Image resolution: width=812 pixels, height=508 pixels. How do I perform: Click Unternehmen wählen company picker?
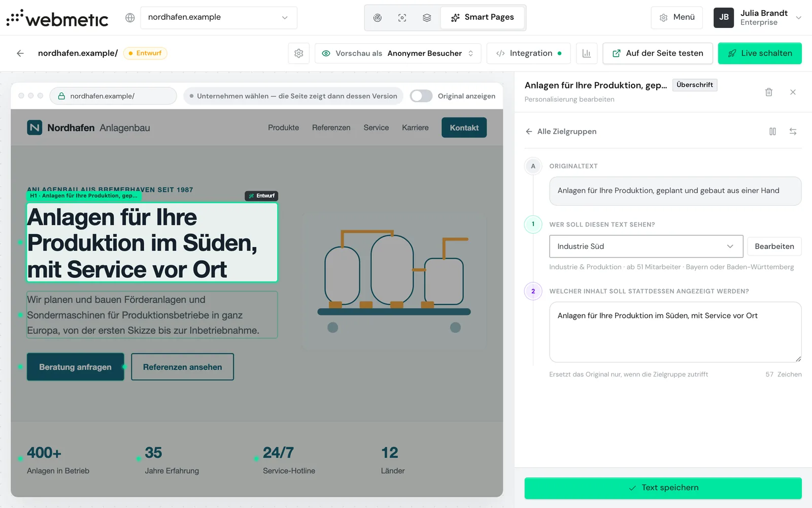coord(293,96)
